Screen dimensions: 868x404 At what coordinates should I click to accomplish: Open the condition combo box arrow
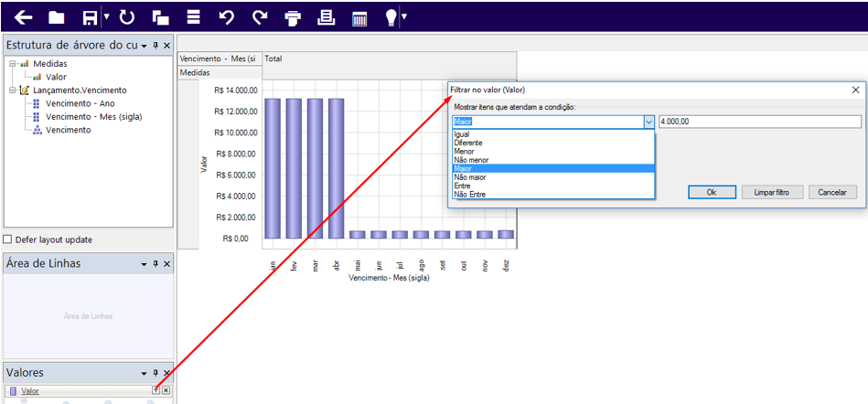(x=648, y=122)
